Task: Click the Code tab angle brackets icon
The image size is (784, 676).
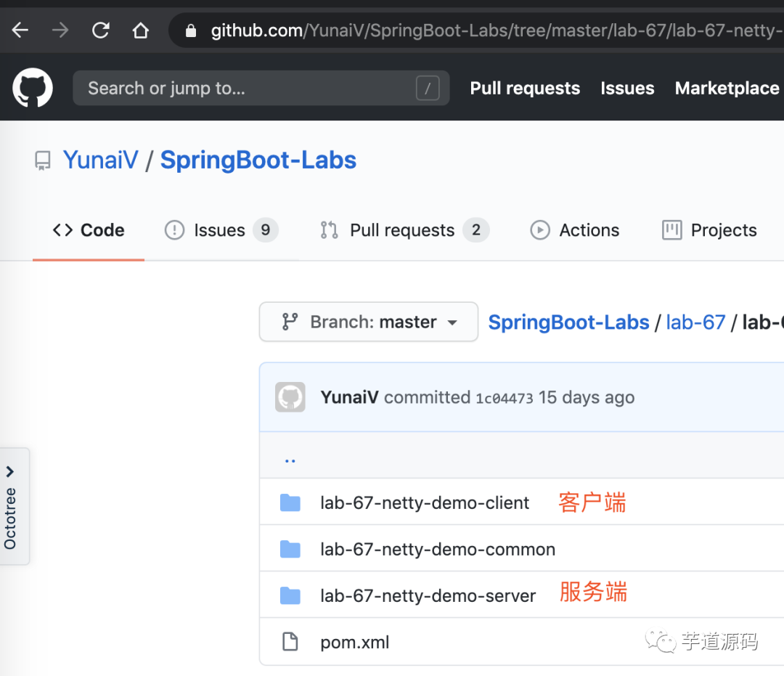Action: (63, 230)
